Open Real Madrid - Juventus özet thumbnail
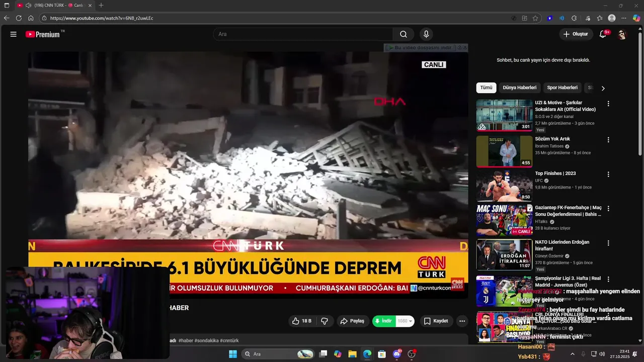The image size is (644, 362). tap(504, 291)
